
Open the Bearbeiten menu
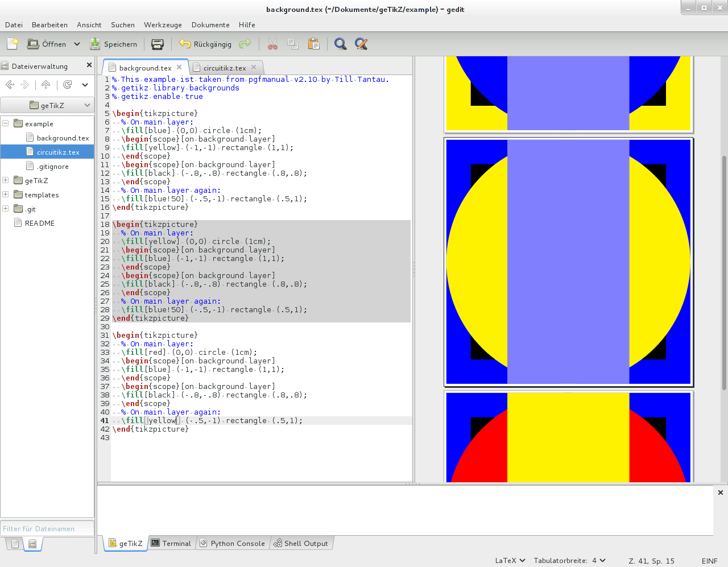pos(49,24)
